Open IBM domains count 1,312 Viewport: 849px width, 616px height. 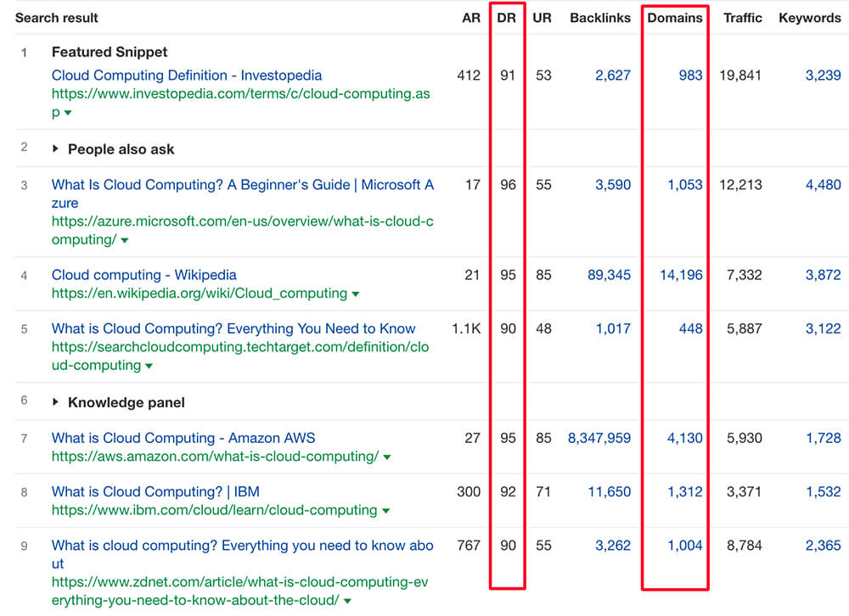[685, 491]
